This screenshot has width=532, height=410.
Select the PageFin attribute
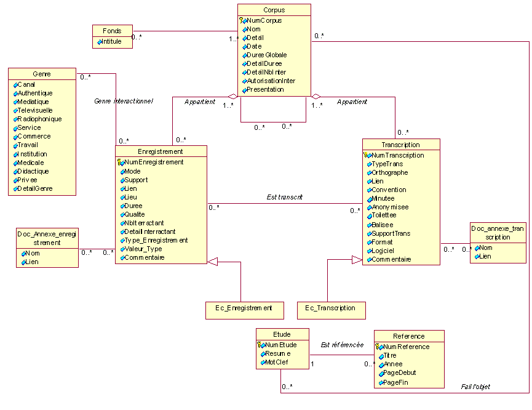click(393, 383)
